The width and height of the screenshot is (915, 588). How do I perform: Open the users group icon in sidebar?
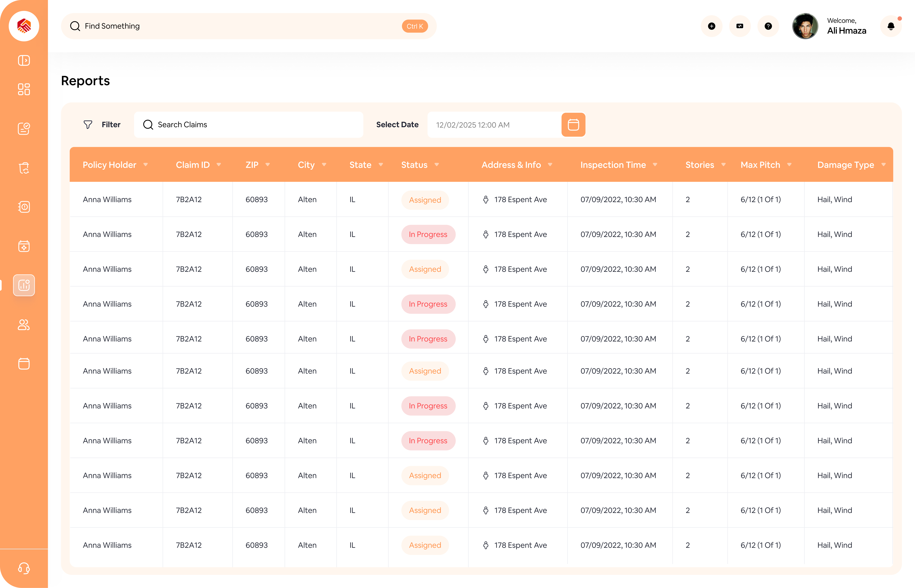(x=24, y=324)
